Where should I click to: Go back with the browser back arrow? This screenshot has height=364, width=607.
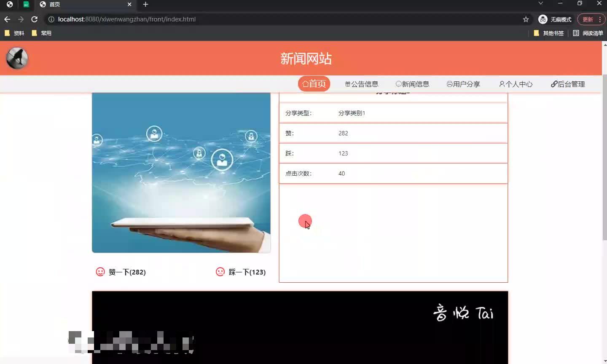click(7, 19)
